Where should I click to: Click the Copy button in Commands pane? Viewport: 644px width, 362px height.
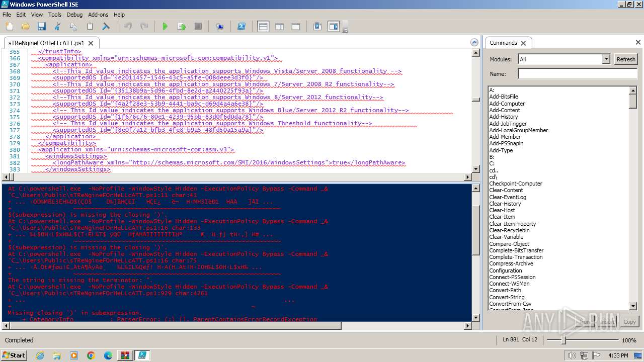pos(629,322)
